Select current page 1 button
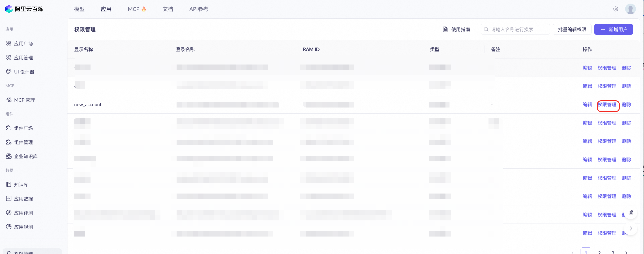This screenshot has width=644, height=254. (586, 251)
